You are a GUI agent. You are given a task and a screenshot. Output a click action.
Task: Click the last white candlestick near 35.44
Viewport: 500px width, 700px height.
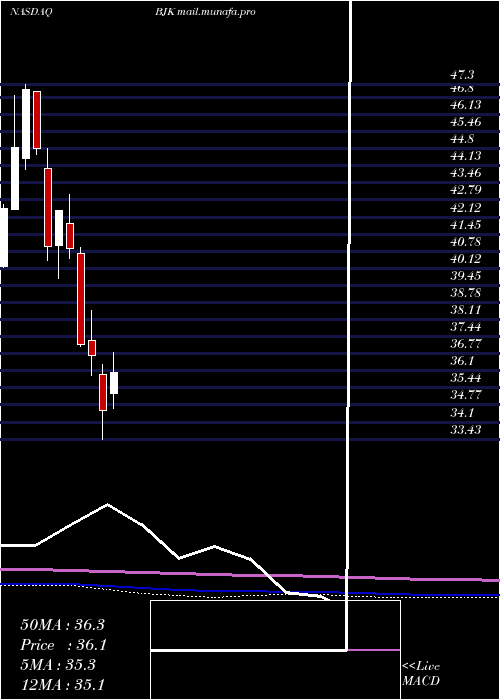point(114,383)
